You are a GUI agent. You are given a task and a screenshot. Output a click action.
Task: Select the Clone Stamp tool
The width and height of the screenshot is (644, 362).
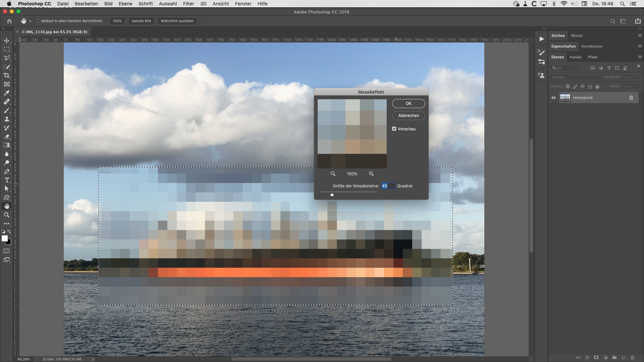click(7, 119)
